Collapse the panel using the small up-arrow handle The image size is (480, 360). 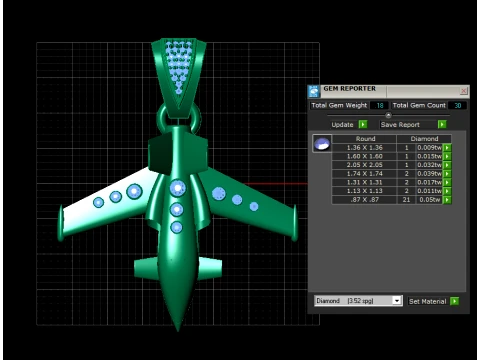pyautogui.click(x=388, y=115)
